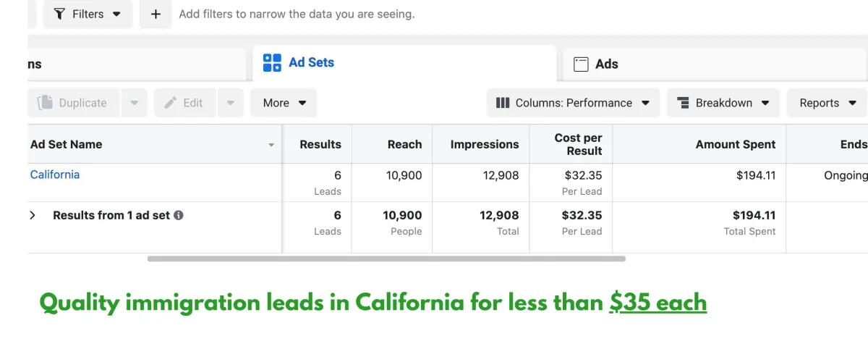Click the funnel icon on Filters
The height and width of the screenshot is (357, 868).
pos(59,14)
